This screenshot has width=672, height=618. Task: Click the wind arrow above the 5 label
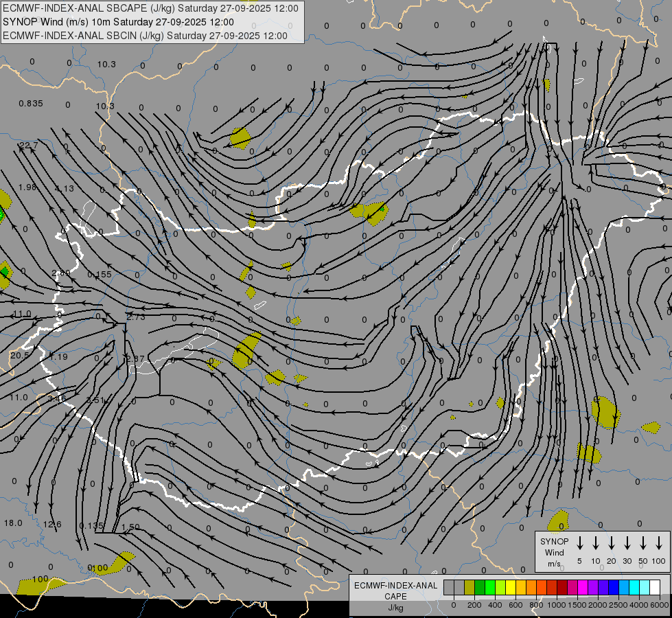coord(579,542)
